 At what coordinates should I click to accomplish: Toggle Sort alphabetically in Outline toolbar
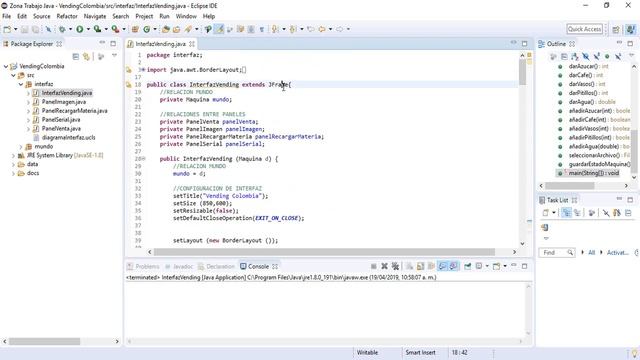tap(575, 56)
